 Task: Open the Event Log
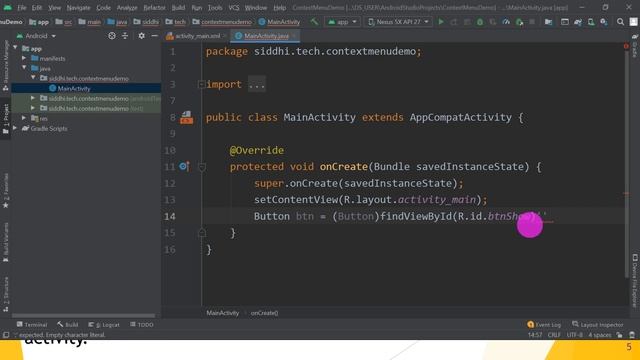pos(544,325)
